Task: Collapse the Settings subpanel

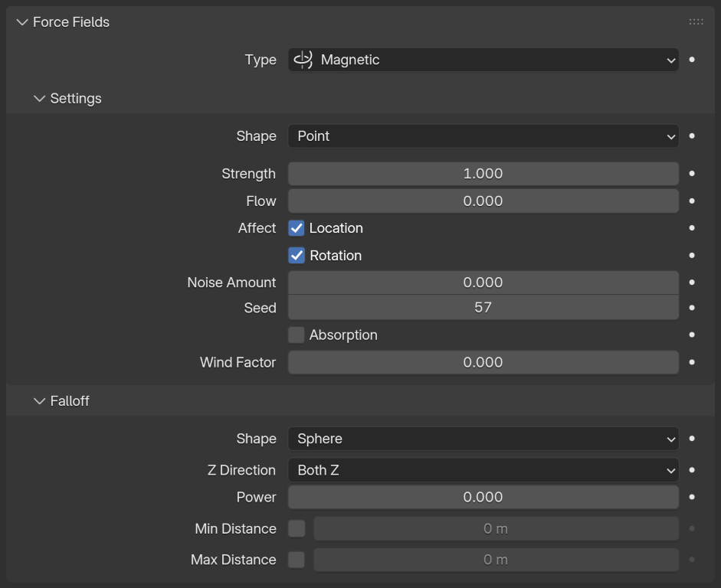Action: pos(40,98)
